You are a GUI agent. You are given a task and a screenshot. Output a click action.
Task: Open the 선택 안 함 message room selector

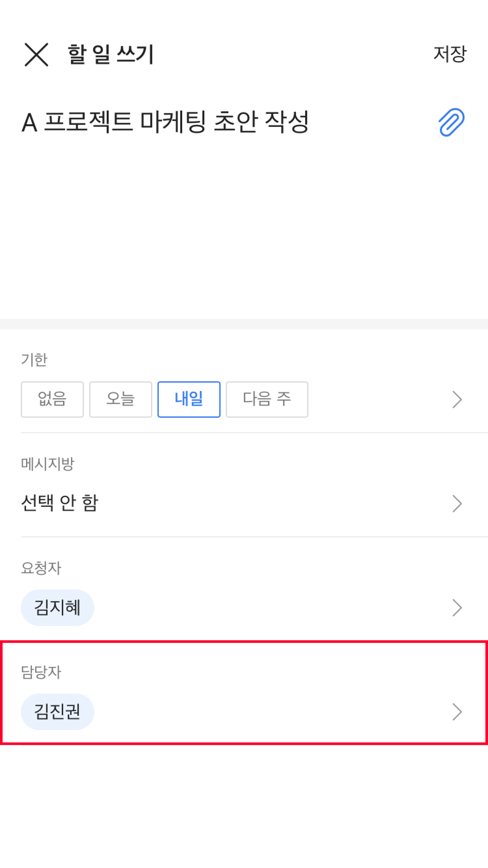60,503
